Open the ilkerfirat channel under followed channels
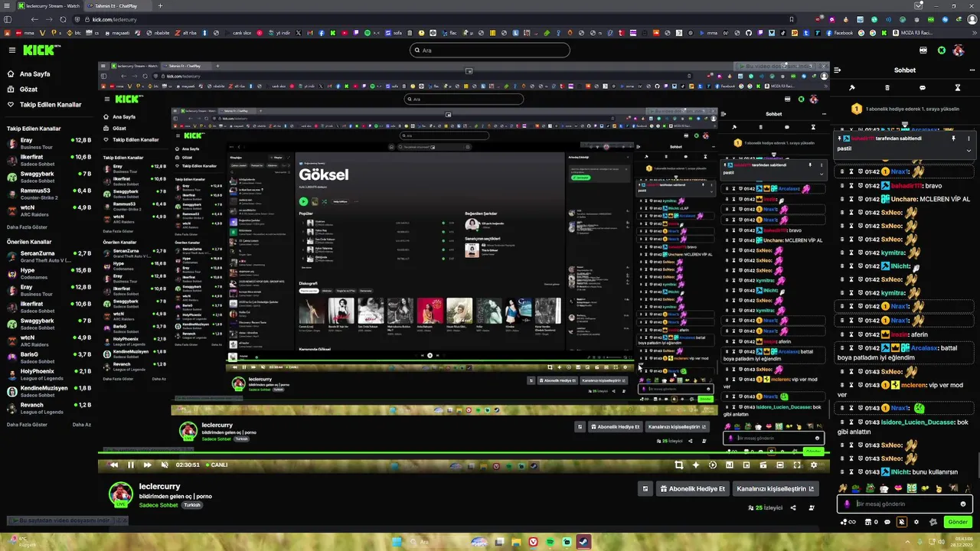980x551 pixels. pyautogui.click(x=49, y=160)
